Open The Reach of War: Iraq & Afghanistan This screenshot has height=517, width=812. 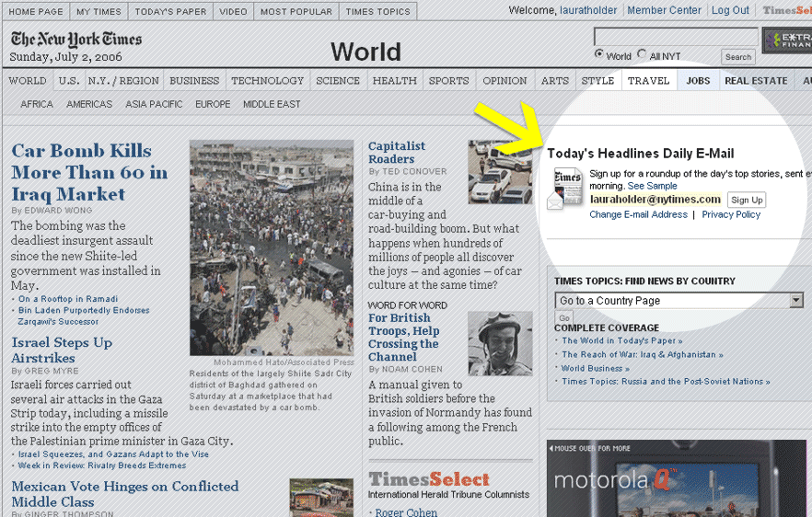point(643,354)
